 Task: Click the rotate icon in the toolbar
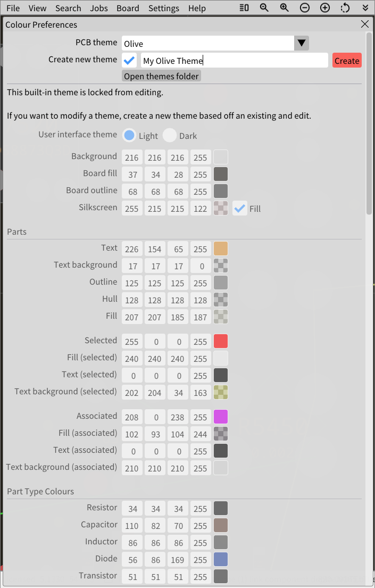(345, 7)
